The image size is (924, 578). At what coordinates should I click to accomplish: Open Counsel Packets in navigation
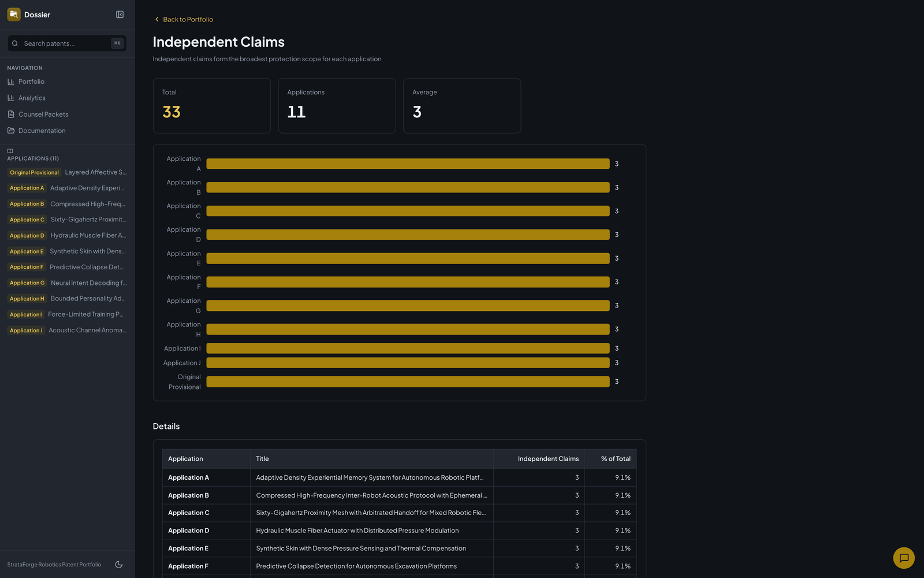67,114
